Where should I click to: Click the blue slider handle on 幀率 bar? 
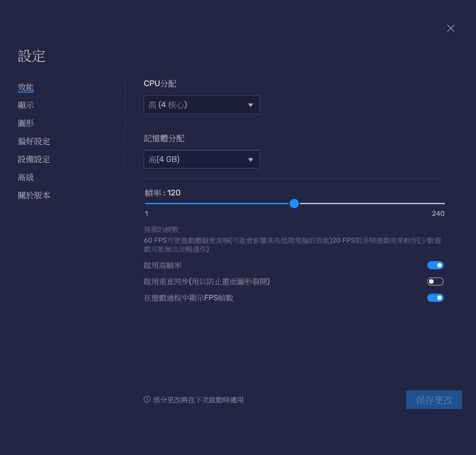pos(294,203)
